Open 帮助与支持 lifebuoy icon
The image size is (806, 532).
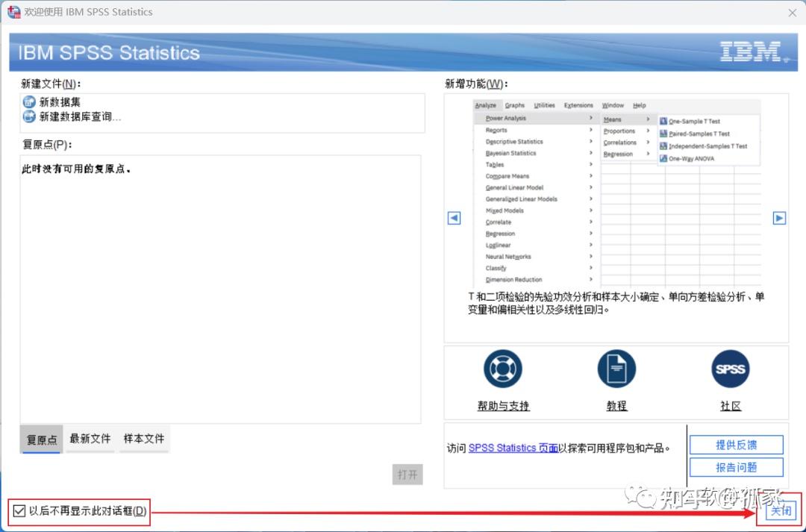503,369
